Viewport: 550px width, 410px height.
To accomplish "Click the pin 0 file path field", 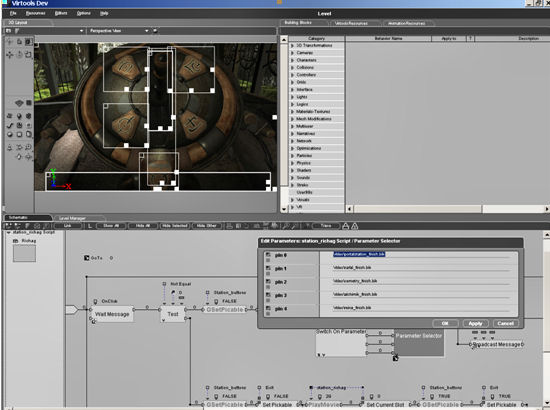I will [x=421, y=255].
